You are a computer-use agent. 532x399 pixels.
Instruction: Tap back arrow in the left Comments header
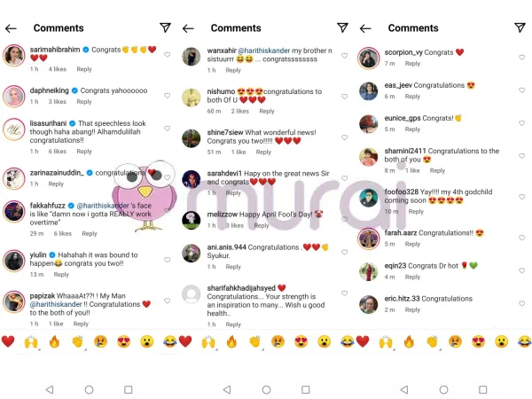point(11,28)
